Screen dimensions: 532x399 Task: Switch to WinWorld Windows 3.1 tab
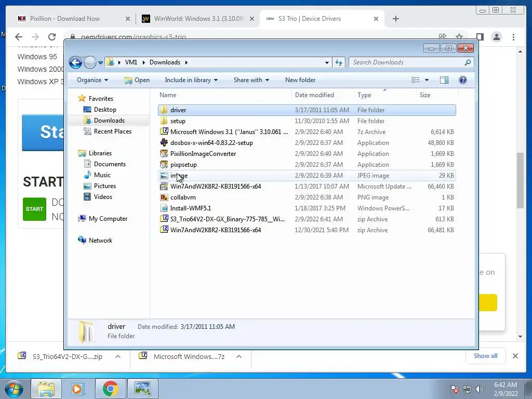point(198,19)
